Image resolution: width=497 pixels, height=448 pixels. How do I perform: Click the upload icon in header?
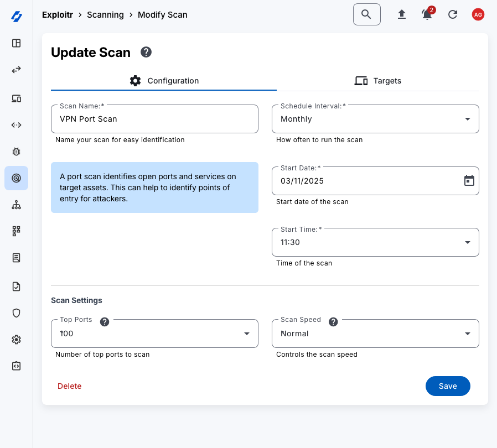coord(402,15)
